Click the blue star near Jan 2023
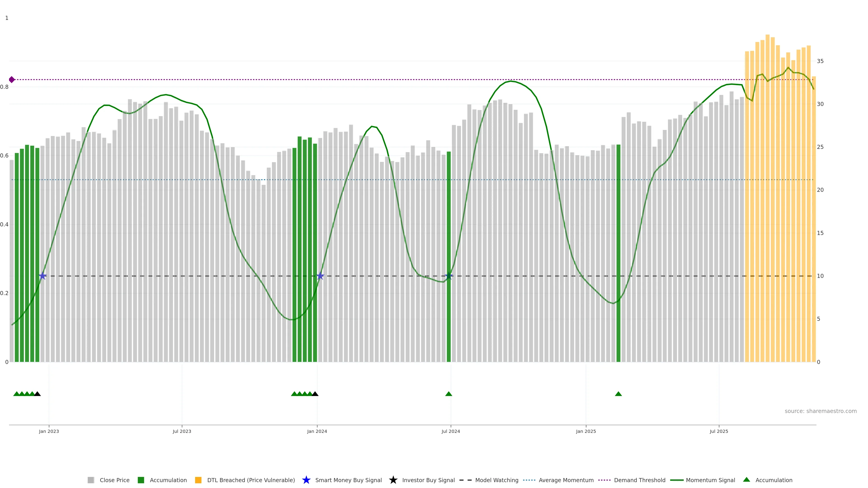 point(42,276)
